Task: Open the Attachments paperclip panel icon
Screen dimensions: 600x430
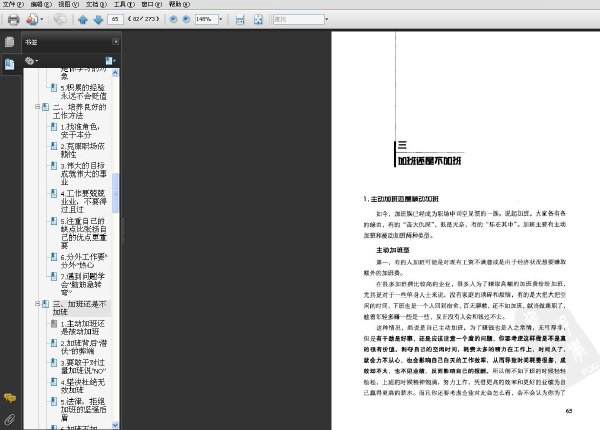Action: click(x=10, y=419)
